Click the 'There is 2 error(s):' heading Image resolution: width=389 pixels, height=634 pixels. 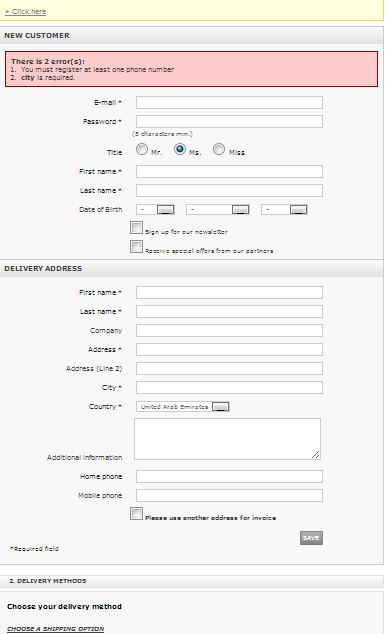[48, 61]
